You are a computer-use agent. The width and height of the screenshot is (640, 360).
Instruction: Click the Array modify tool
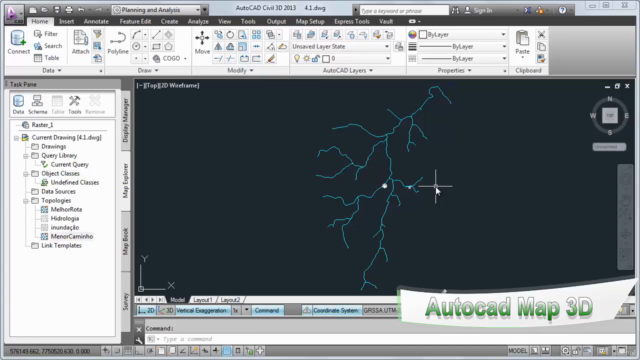click(256, 35)
